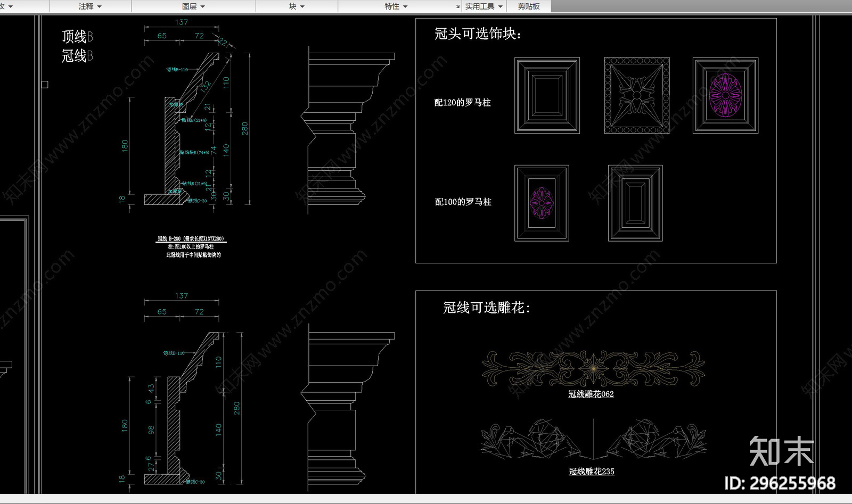Click the note 此冠线用于中间贴饰块的

(193, 255)
